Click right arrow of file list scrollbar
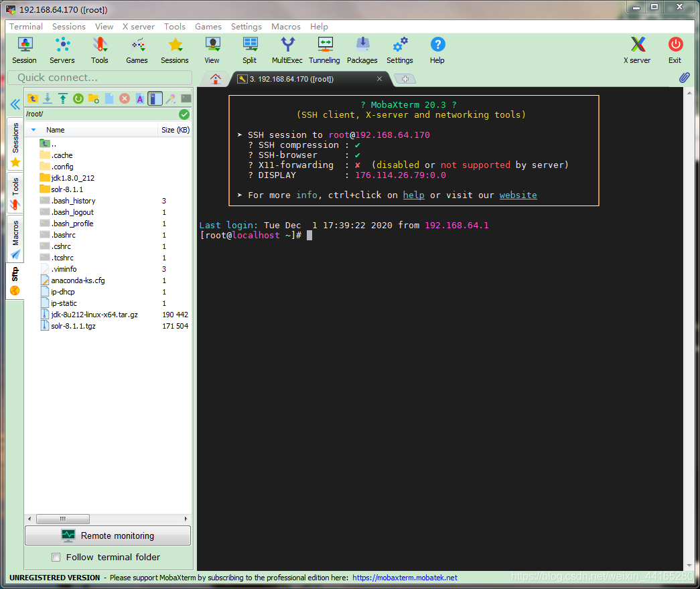 (186, 519)
